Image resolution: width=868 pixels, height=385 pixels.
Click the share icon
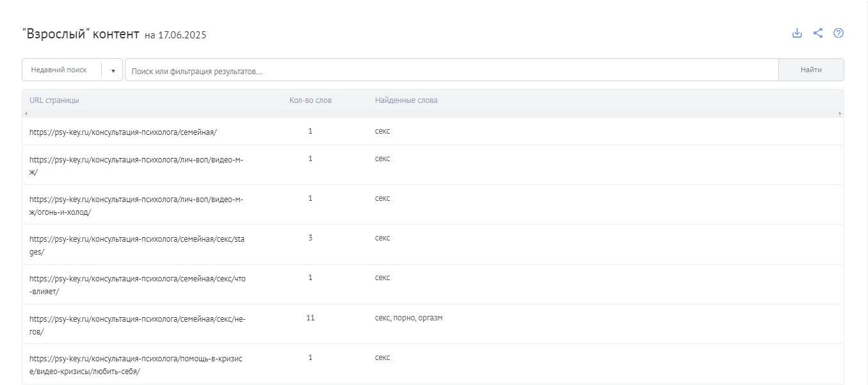pyautogui.click(x=818, y=33)
